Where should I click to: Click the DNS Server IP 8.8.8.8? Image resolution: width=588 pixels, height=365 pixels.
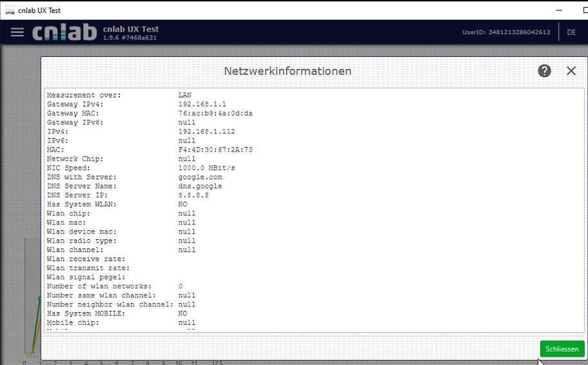pyautogui.click(x=193, y=195)
